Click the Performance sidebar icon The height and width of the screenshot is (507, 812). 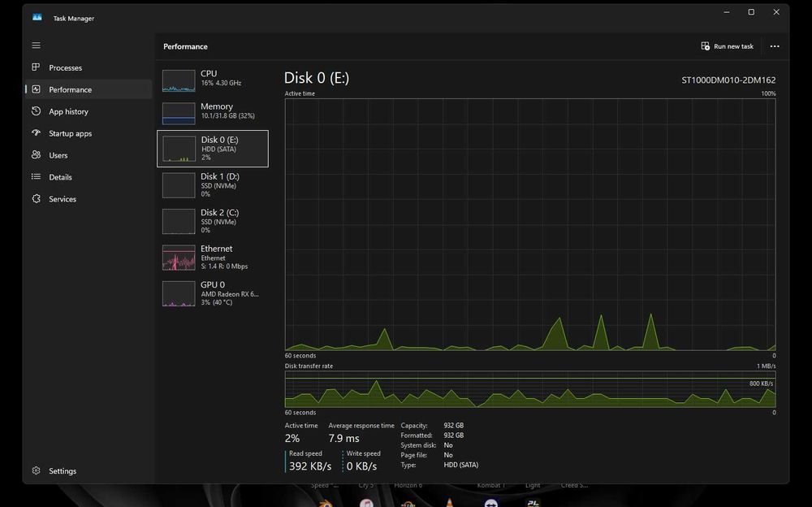[36, 89]
